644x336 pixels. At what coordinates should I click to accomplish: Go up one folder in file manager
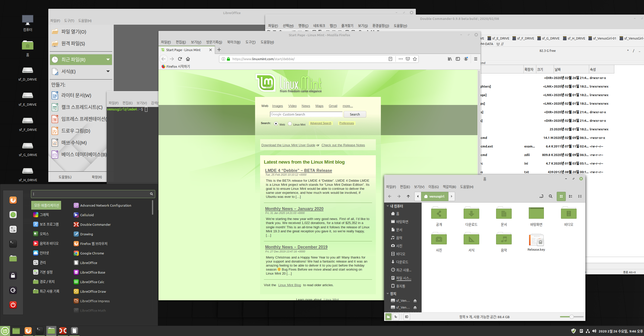[x=408, y=196]
